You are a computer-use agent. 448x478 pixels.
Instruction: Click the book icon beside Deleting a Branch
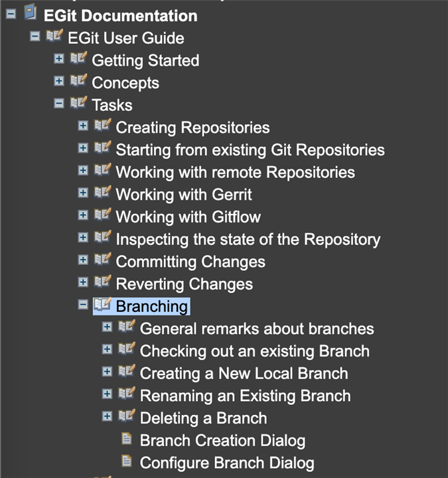coord(127,416)
